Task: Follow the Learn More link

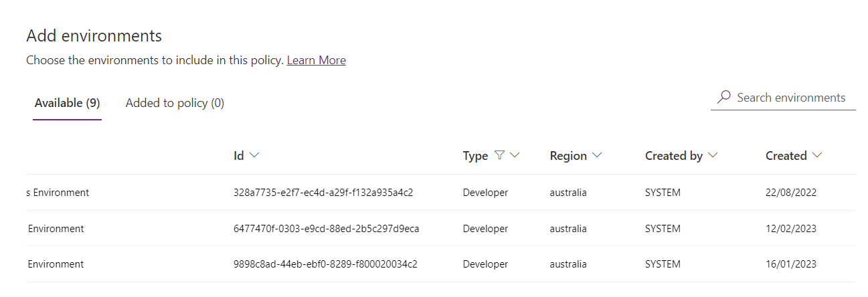Action: click(x=316, y=60)
